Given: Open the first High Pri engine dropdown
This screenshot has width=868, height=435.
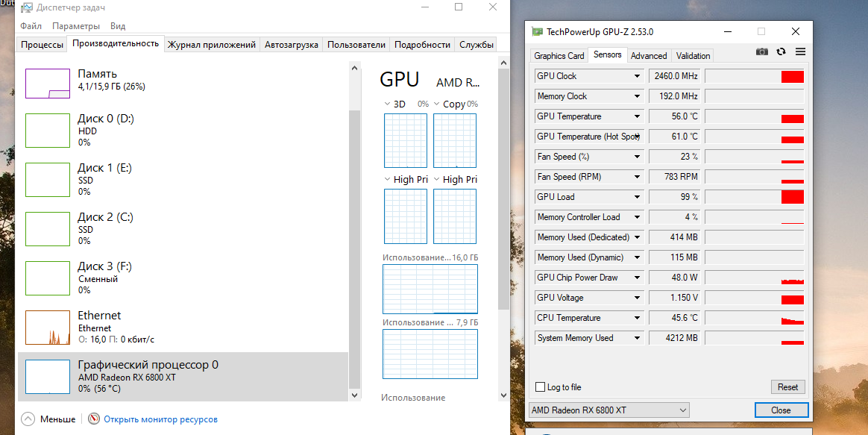Looking at the screenshot, I should click(x=387, y=179).
